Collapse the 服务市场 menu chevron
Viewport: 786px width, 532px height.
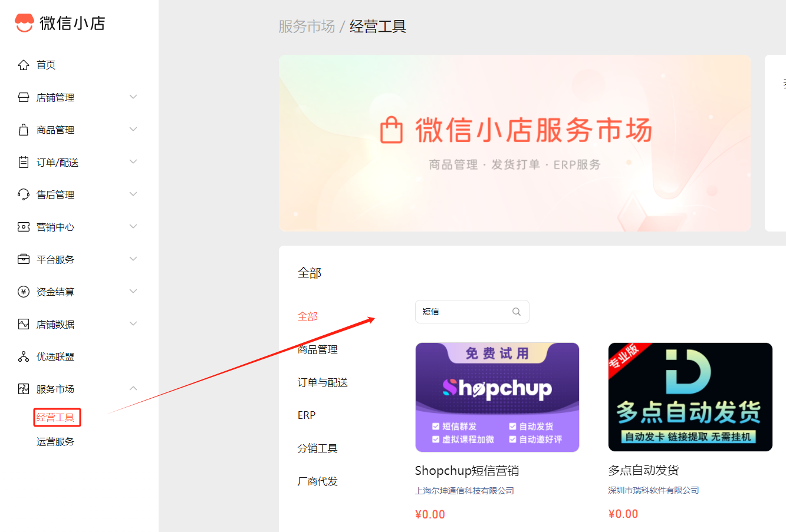(x=133, y=388)
